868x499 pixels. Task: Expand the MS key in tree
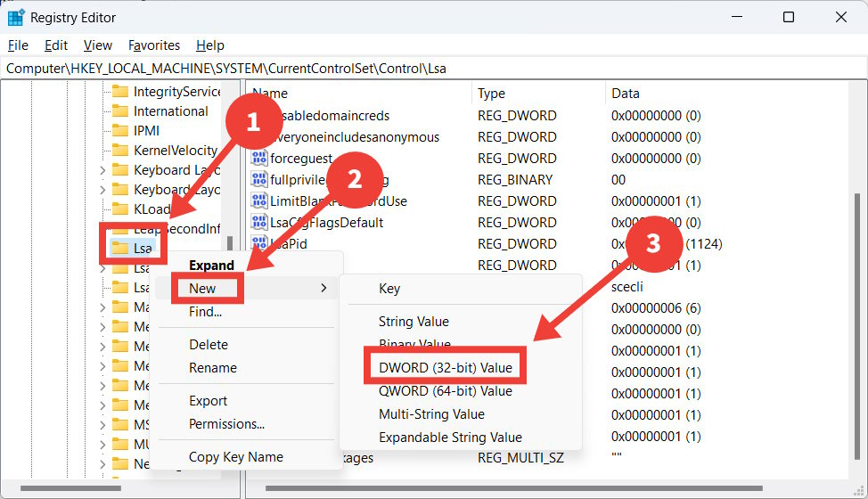coord(102,425)
